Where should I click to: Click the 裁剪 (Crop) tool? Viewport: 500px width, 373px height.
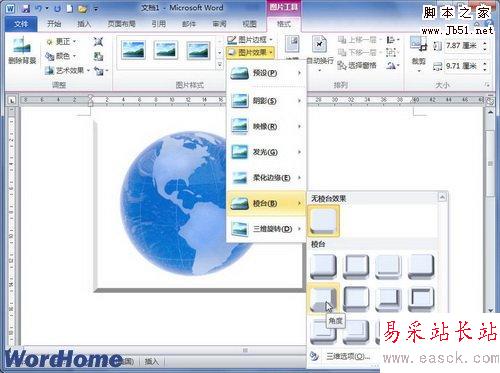click(x=419, y=53)
